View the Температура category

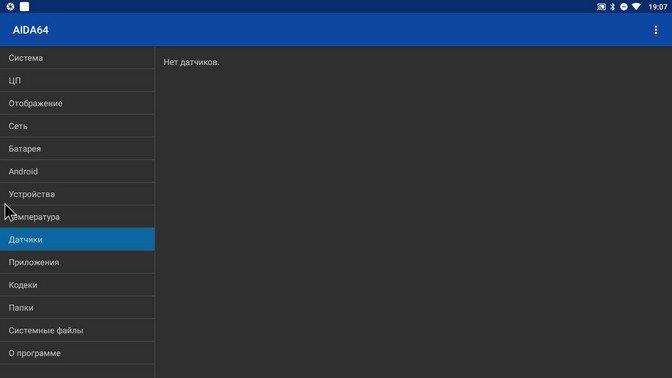coord(77,217)
